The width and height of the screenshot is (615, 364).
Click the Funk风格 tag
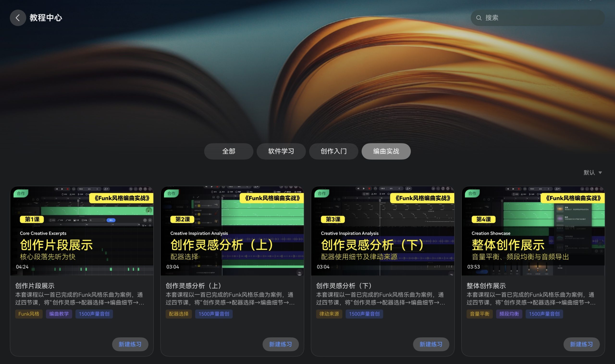29,314
